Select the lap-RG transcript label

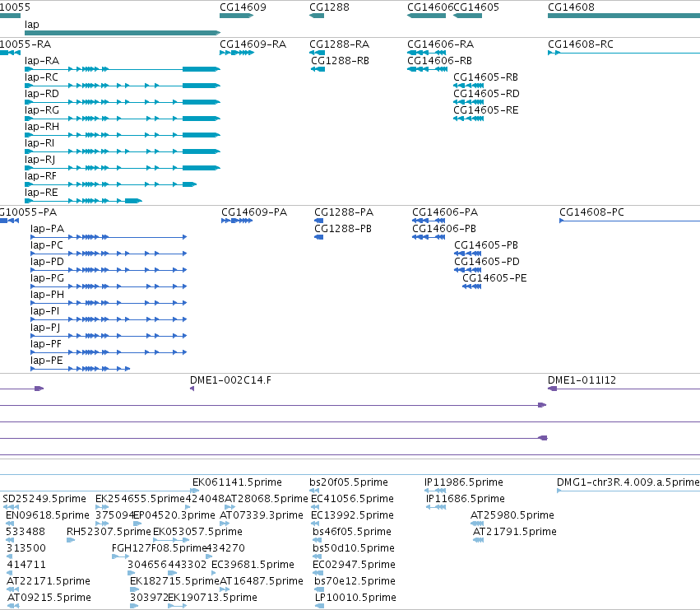tap(42, 110)
